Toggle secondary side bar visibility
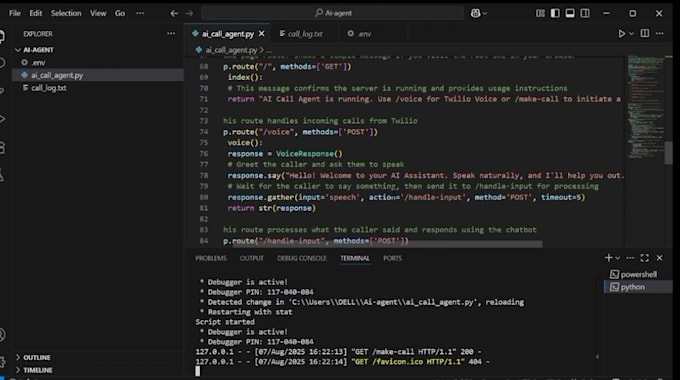The image size is (680, 380). pos(585,13)
